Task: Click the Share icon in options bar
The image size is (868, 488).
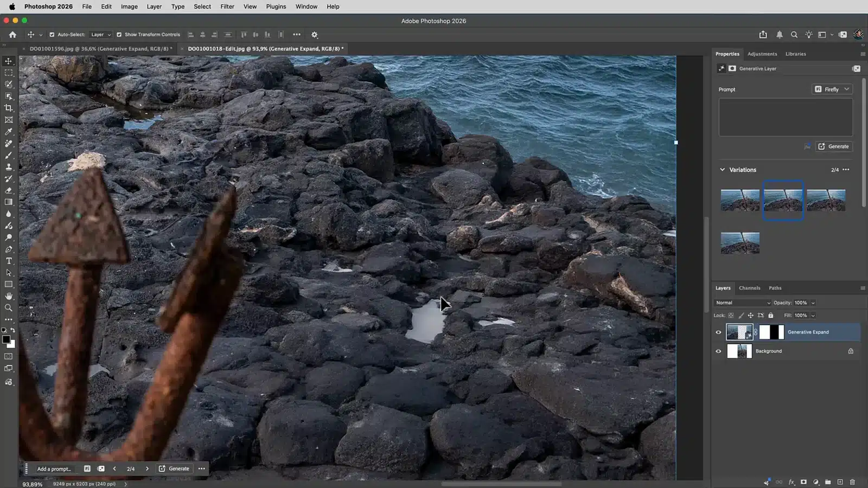Action: point(763,35)
